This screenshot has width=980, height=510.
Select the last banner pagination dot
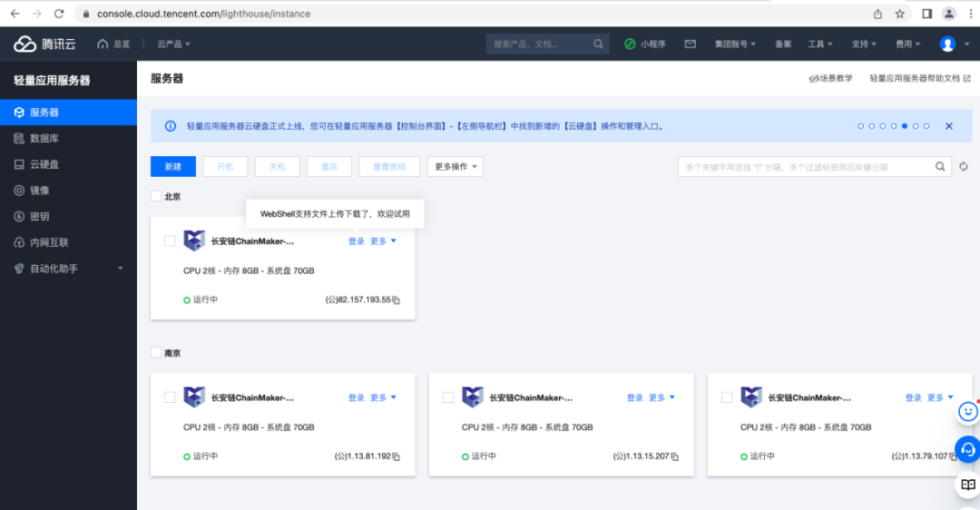coord(926,126)
